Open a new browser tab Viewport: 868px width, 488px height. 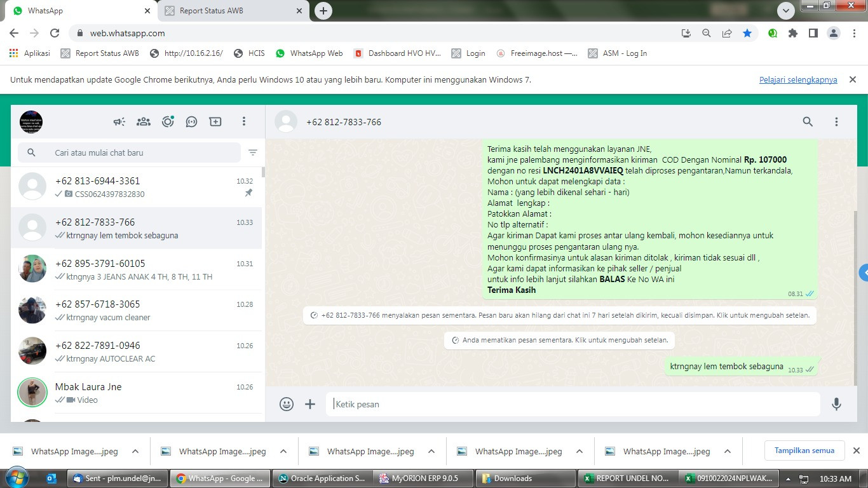(x=323, y=11)
